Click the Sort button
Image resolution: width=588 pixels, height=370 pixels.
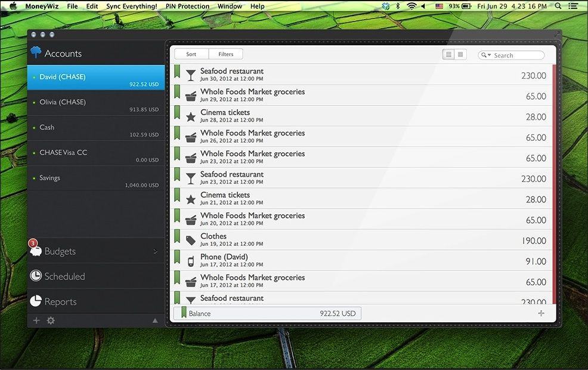coord(191,54)
